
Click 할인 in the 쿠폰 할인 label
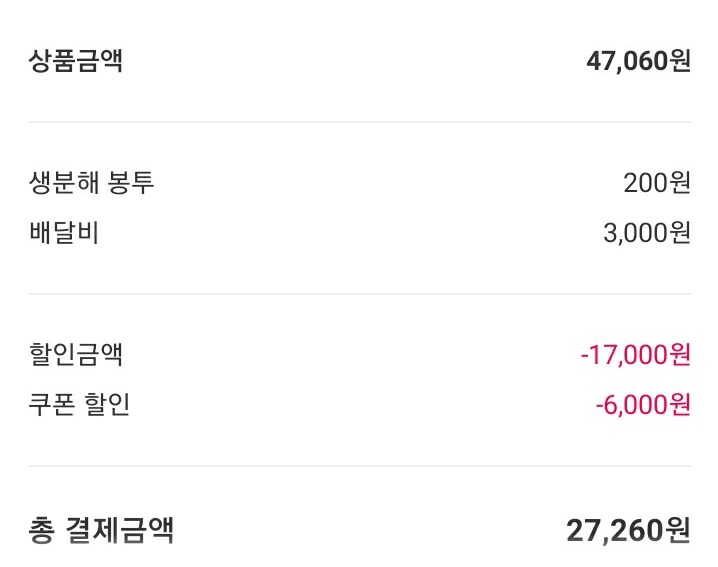click(107, 405)
